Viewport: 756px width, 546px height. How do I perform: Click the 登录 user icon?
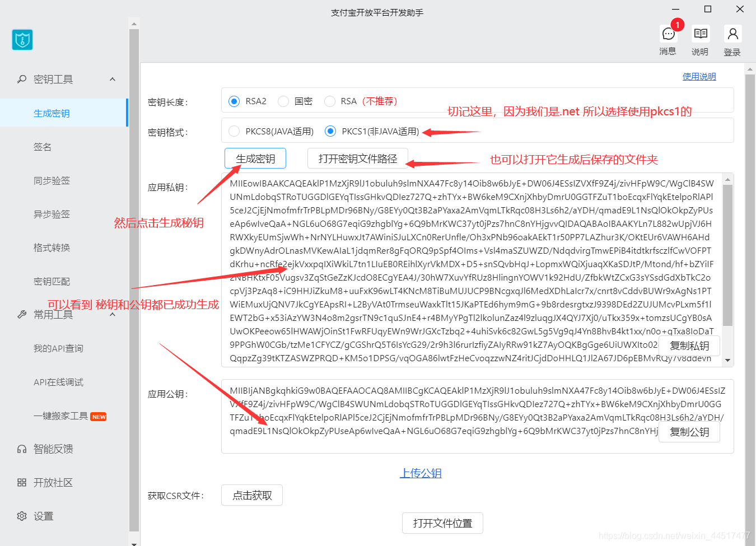pos(732,34)
